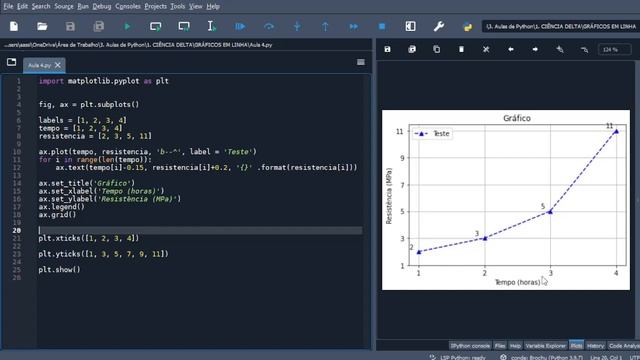Open the Source menu
The width and height of the screenshot is (640, 360).
[64, 7]
